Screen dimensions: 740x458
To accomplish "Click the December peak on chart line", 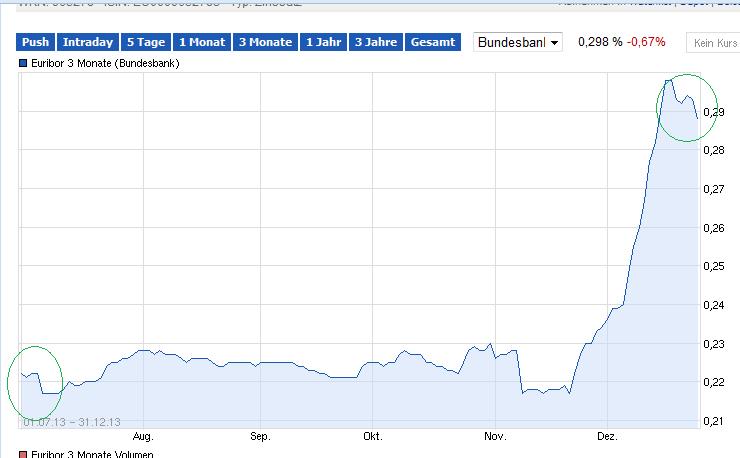I will pyautogui.click(x=668, y=81).
